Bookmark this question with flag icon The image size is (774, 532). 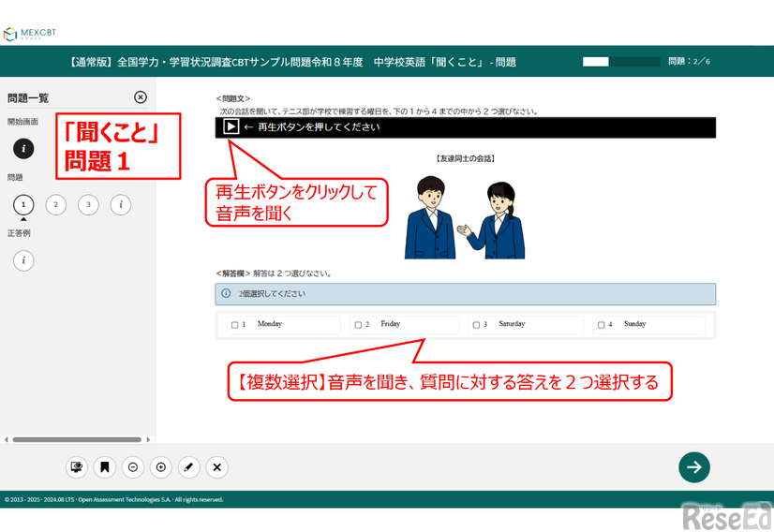point(105,467)
